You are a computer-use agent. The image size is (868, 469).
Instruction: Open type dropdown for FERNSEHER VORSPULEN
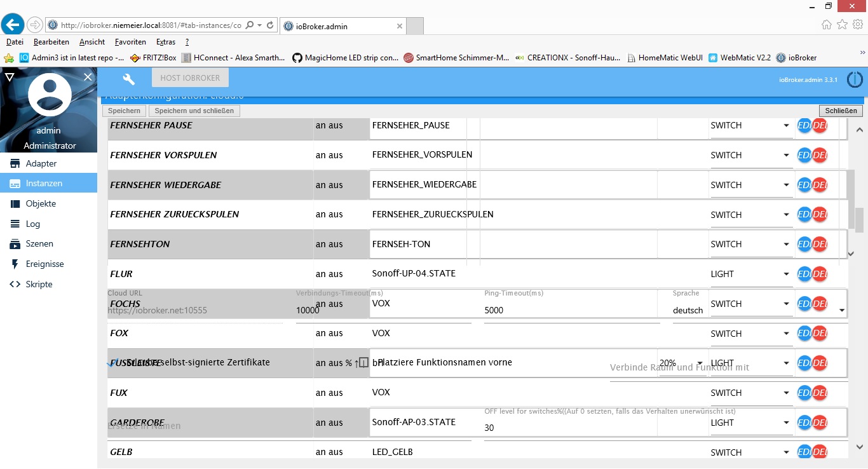(x=750, y=156)
